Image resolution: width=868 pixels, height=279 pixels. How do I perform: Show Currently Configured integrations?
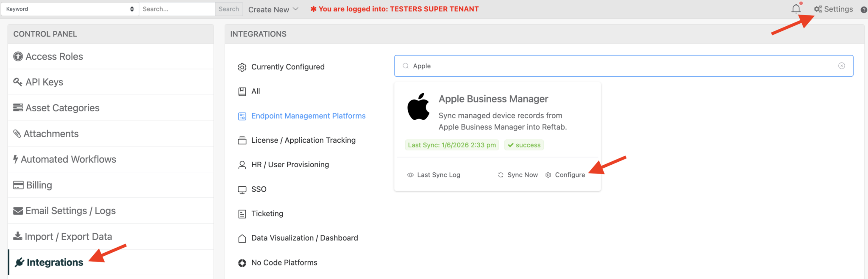pyautogui.click(x=288, y=67)
